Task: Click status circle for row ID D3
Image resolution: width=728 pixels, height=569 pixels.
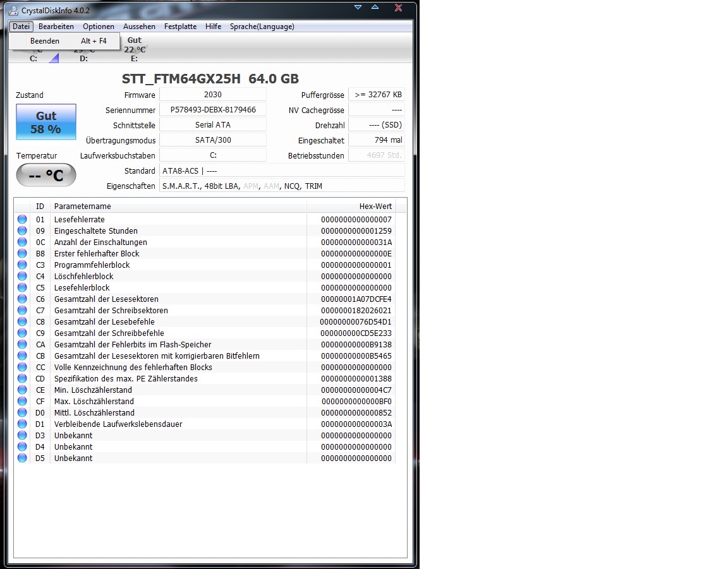Action: 22,435
